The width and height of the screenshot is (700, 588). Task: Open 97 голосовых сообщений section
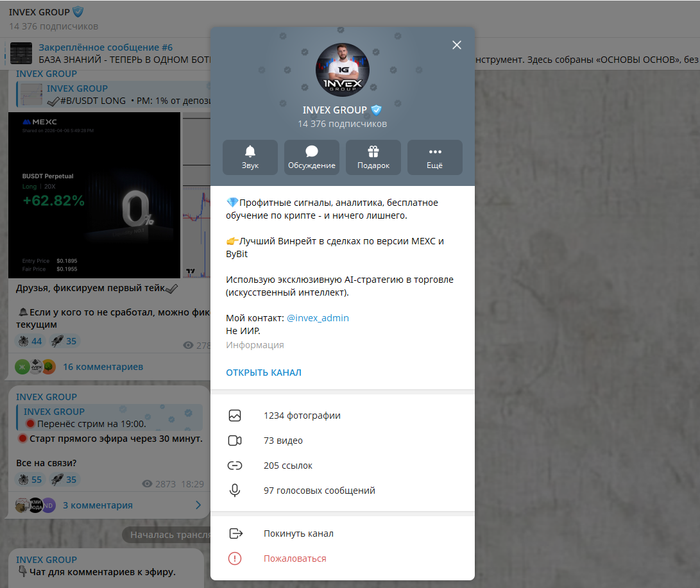pyautogui.click(x=343, y=491)
